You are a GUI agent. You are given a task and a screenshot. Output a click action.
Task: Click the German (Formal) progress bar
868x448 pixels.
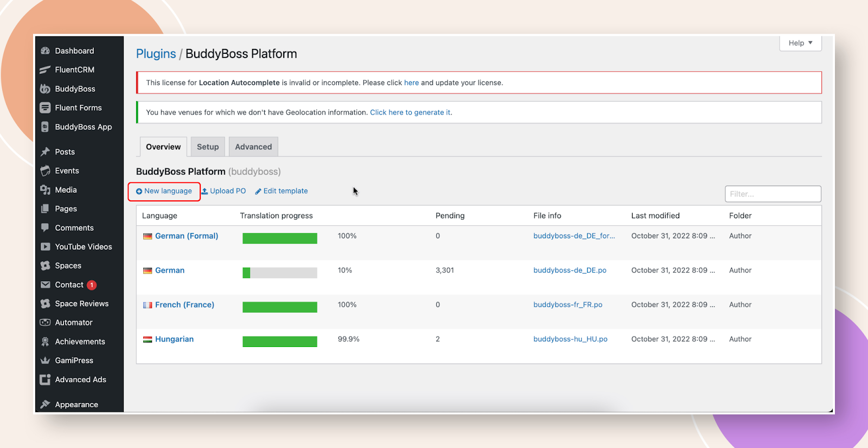(x=280, y=238)
